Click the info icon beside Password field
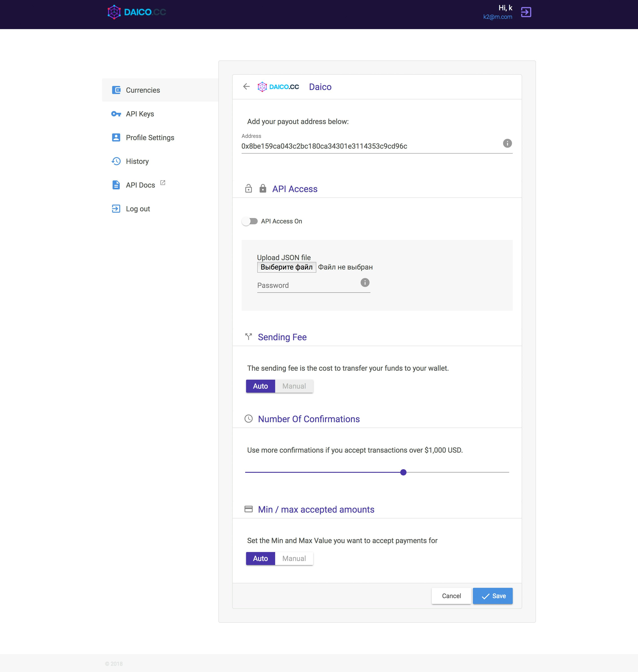 [x=365, y=282]
